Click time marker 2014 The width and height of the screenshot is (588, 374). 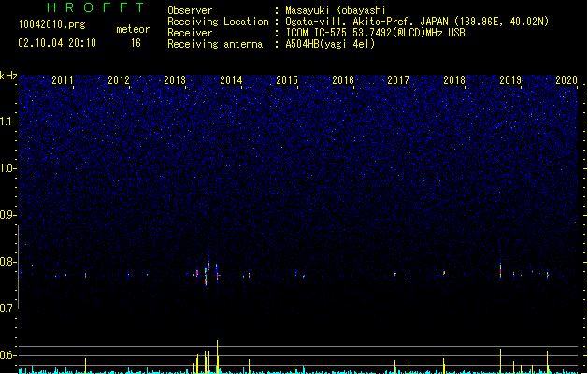(231, 80)
